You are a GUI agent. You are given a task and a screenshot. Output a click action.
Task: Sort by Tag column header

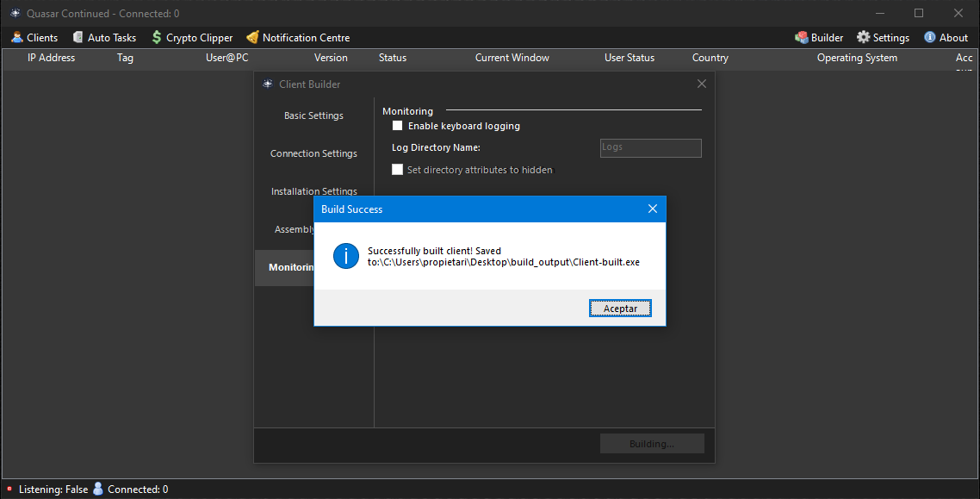[125, 58]
